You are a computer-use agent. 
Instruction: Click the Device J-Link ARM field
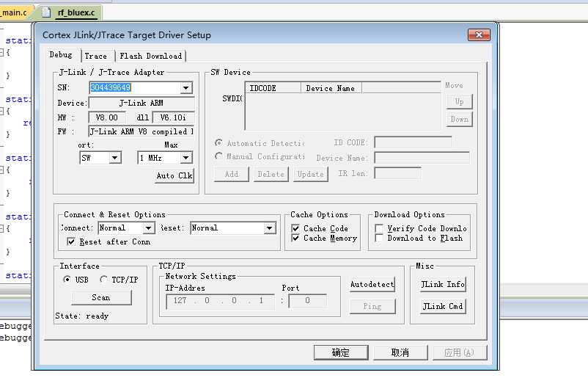(x=142, y=103)
